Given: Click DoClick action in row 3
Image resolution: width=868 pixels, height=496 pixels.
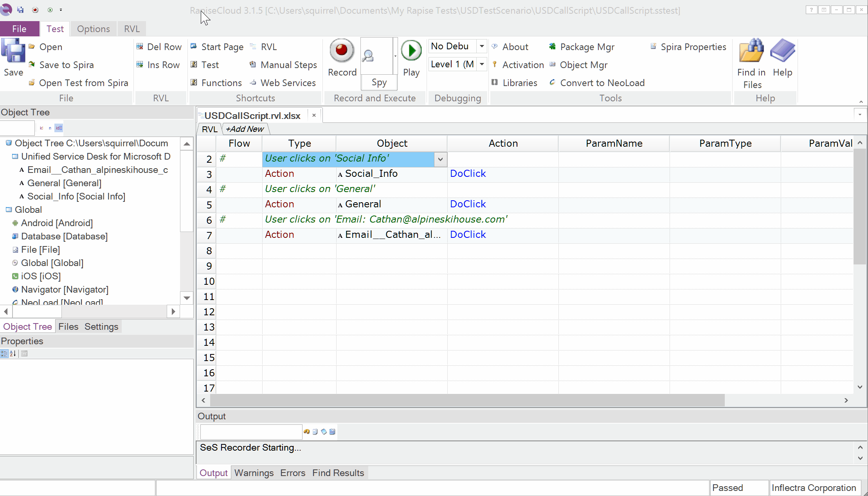Looking at the screenshot, I should (468, 174).
